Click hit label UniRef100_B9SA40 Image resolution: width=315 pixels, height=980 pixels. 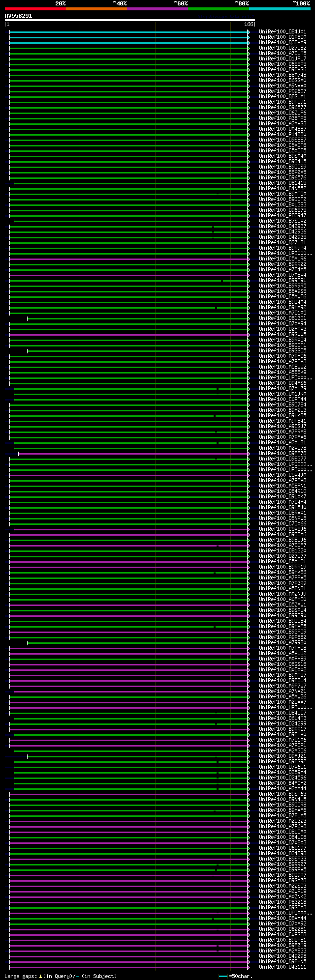283,156
